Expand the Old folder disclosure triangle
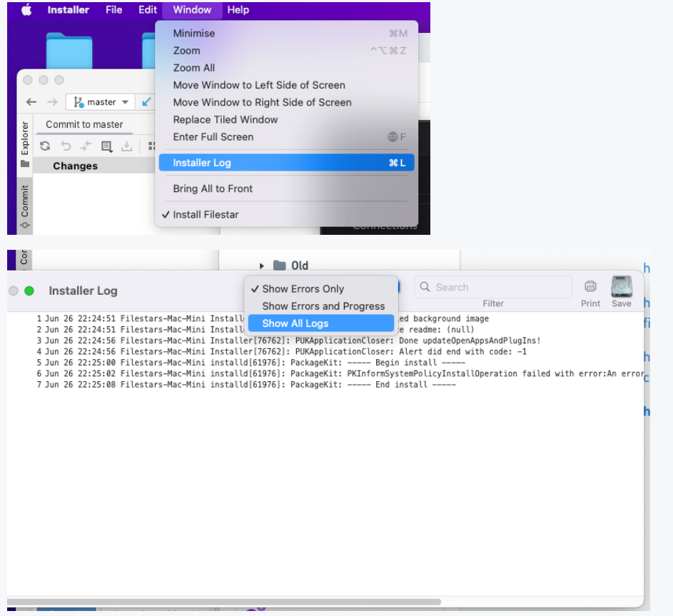Image resolution: width=673 pixels, height=616 pixels. (261, 266)
